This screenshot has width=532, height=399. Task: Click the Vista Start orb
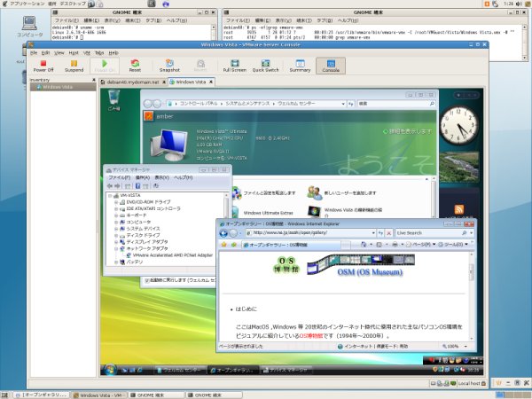pyautogui.click(x=110, y=370)
